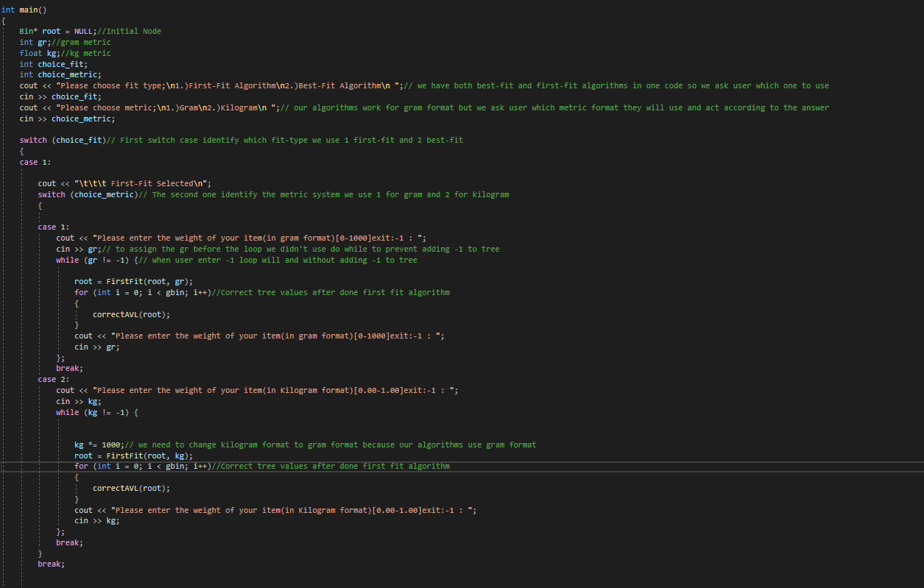
Task: Click the 'cin >> choice_fit;' line
Action: click(60, 96)
